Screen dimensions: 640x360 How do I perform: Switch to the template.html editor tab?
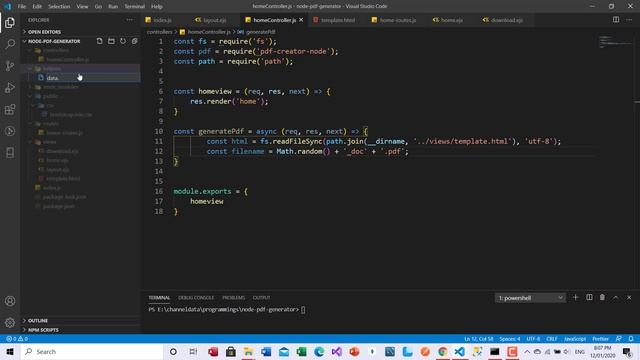[338, 20]
